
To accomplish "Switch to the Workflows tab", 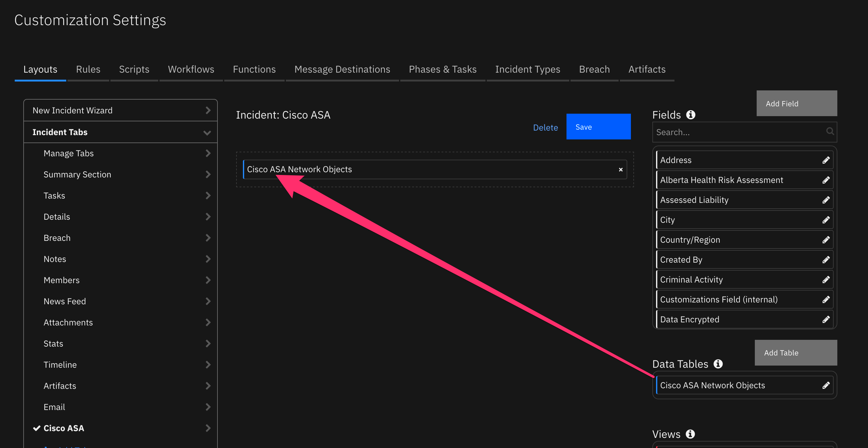I will pyautogui.click(x=191, y=69).
